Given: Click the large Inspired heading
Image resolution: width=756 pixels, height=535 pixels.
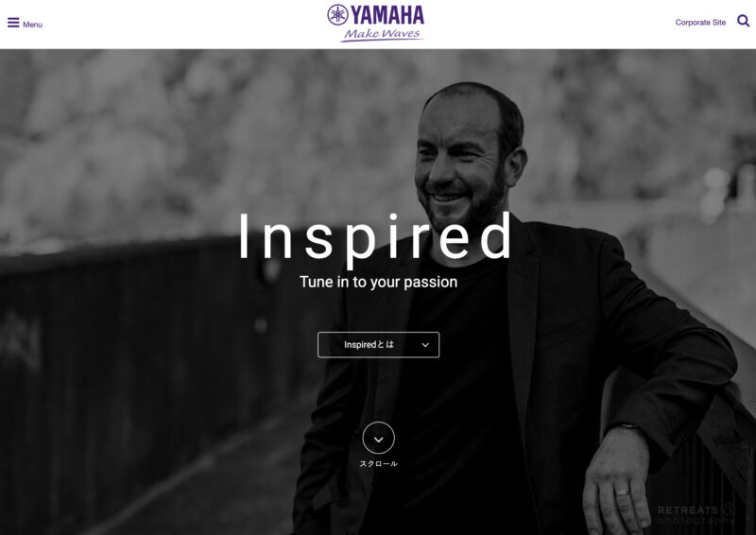Looking at the screenshot, I should point(376,239).
